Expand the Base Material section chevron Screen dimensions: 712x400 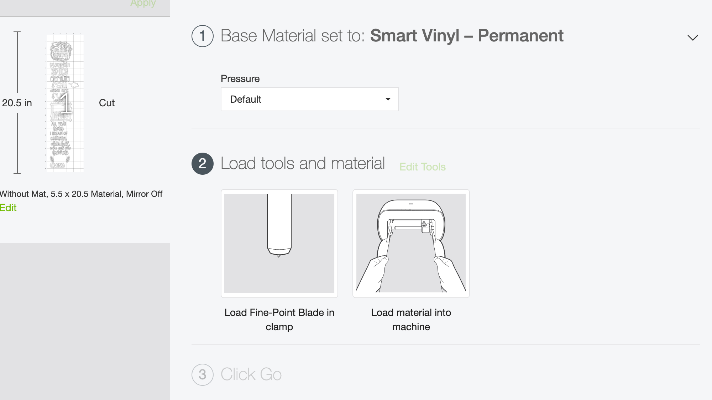(693, 37)
